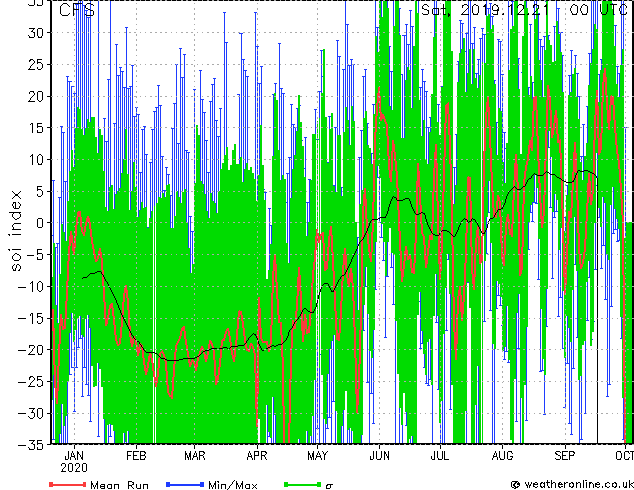Click the red Mean Run legend line

[68, 484]
